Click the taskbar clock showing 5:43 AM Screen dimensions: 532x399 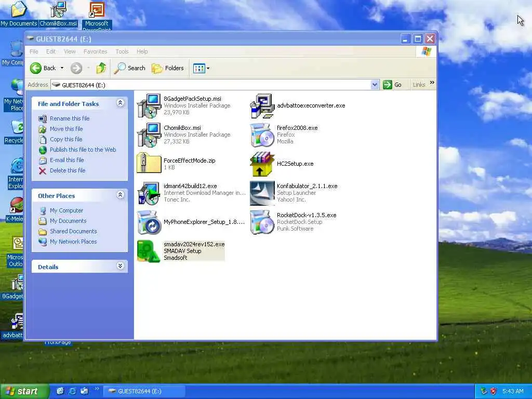(513, 392)
